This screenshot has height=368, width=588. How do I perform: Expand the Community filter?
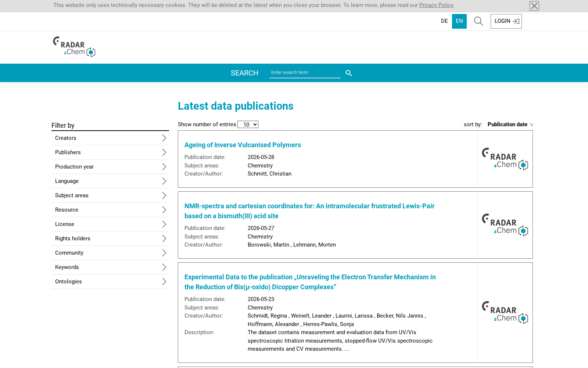click(x=110, y=253)
